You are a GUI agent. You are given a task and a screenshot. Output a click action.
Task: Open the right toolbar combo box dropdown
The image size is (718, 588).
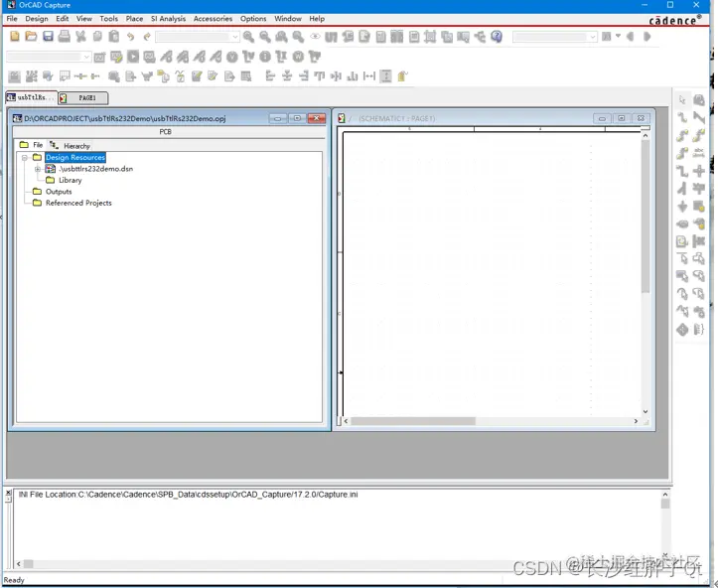(593, 37)
